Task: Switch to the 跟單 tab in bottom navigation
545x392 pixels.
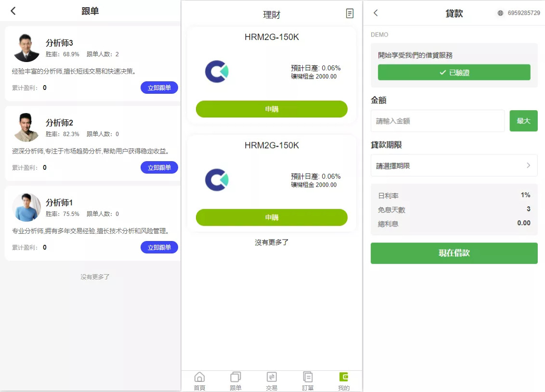Action: (x=235, y=380)
